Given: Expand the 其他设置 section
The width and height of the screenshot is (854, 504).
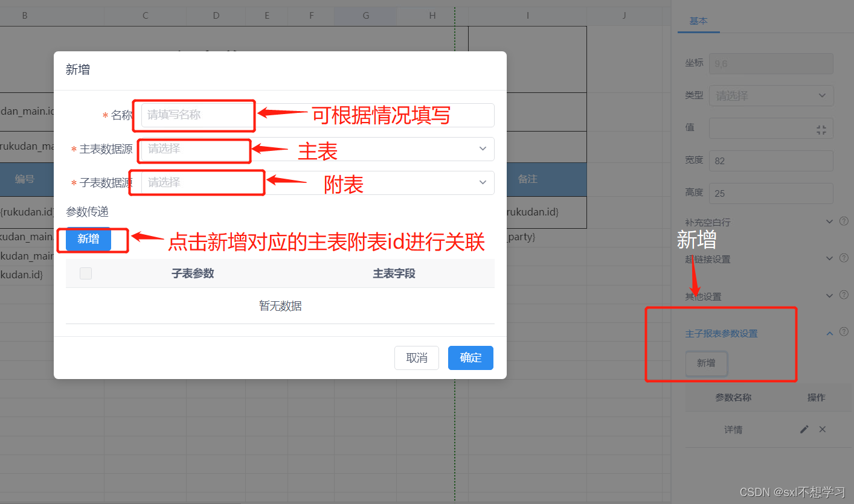Looking at the screenshot, I should 829,295.
